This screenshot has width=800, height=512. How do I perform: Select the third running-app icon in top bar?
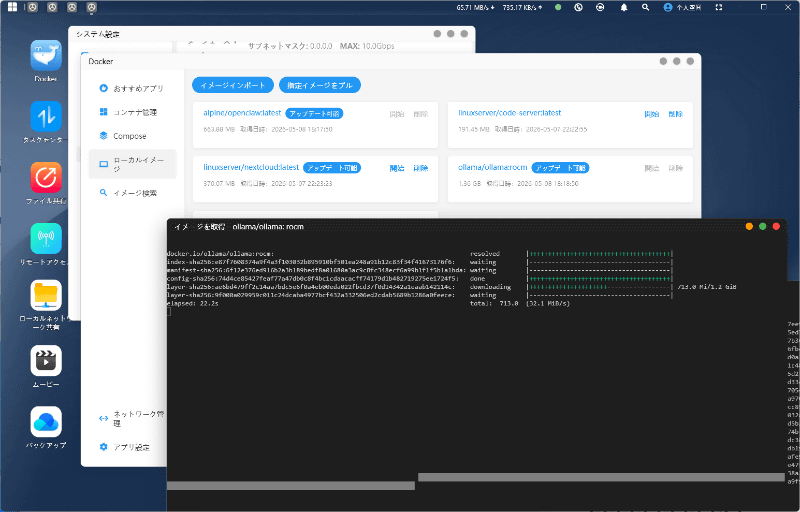point(72,7)
